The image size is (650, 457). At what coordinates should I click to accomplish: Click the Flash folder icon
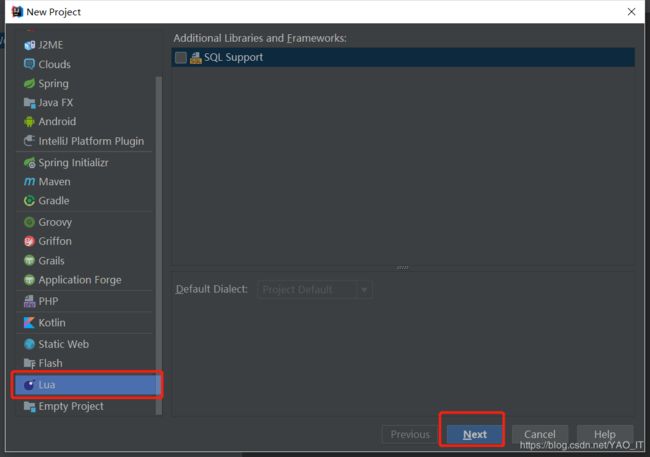coord(29,363)
